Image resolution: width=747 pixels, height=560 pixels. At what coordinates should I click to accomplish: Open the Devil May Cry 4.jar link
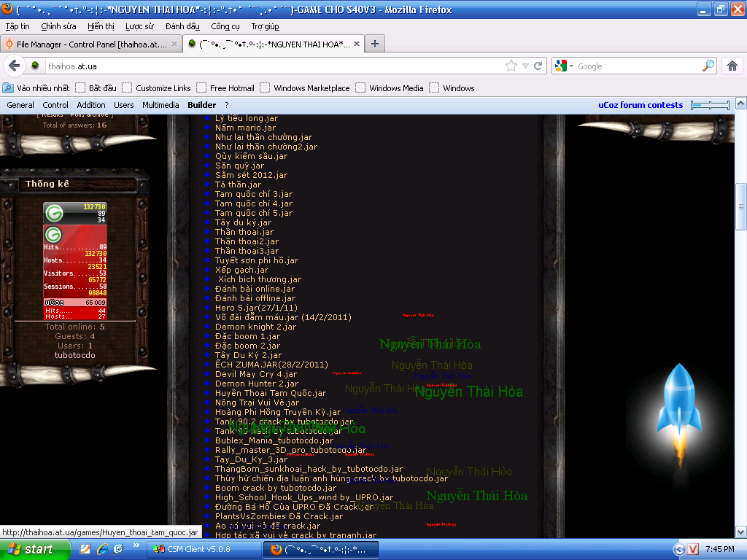click(256, 374)
